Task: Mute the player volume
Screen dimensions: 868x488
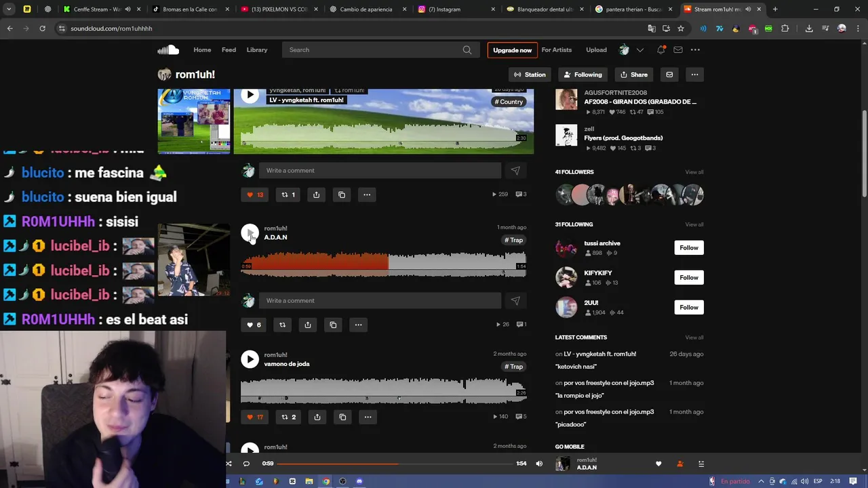Action: [539, 464]
